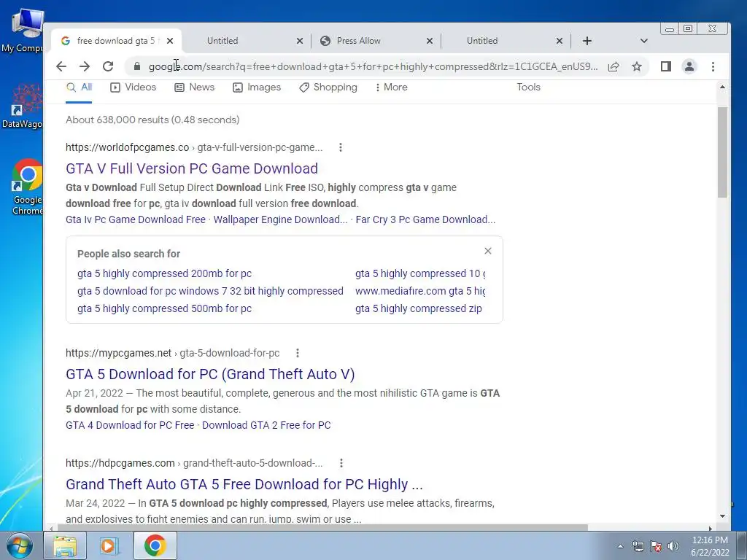Open the Chrome profile avatar icon

click(689, 66)
